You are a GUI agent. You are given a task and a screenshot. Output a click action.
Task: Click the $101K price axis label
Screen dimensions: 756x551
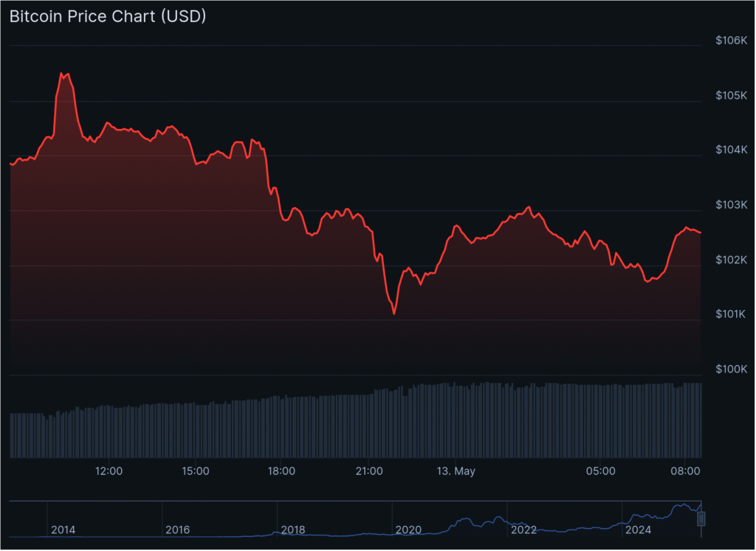coord(731,314)
